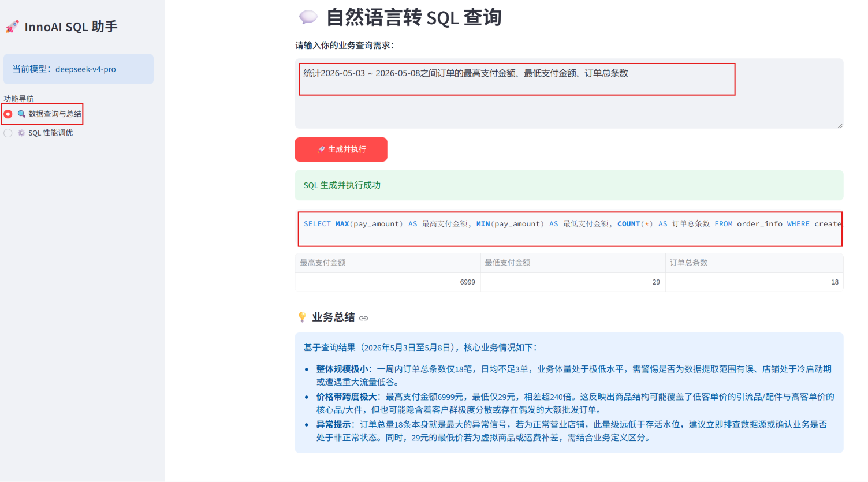Select the 数据查询与总结 radio button
This screenshot has width=868, height=482.
8,114
